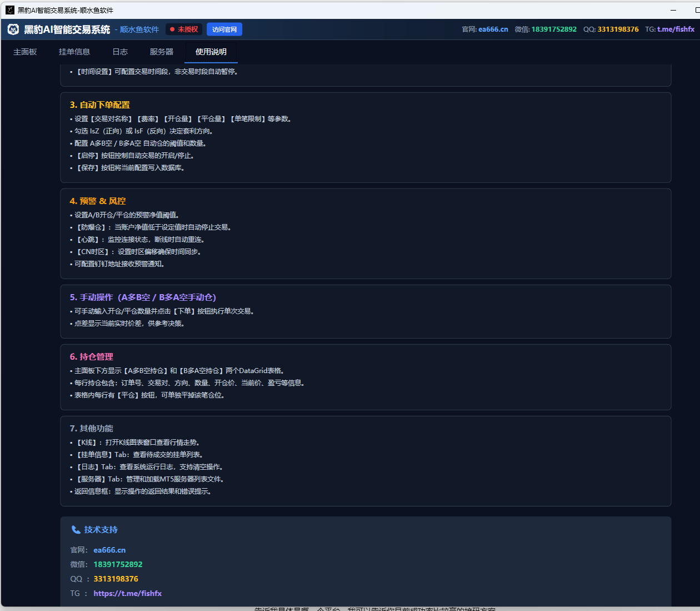The height and width of the screenshot is (611, 700).
Task: Click the header QQ number 3313198376
Action: click(618, 29)
